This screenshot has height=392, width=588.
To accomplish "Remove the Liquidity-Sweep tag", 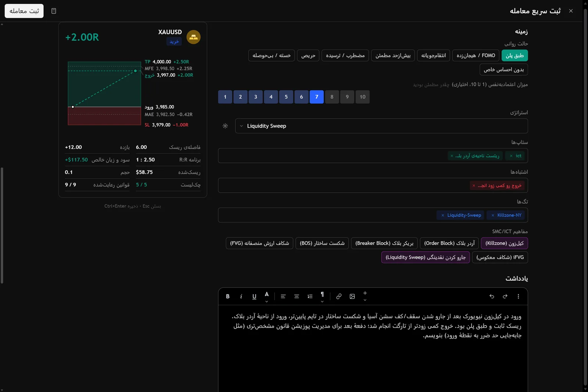I will pyautogui.click(x=443, y=215).
